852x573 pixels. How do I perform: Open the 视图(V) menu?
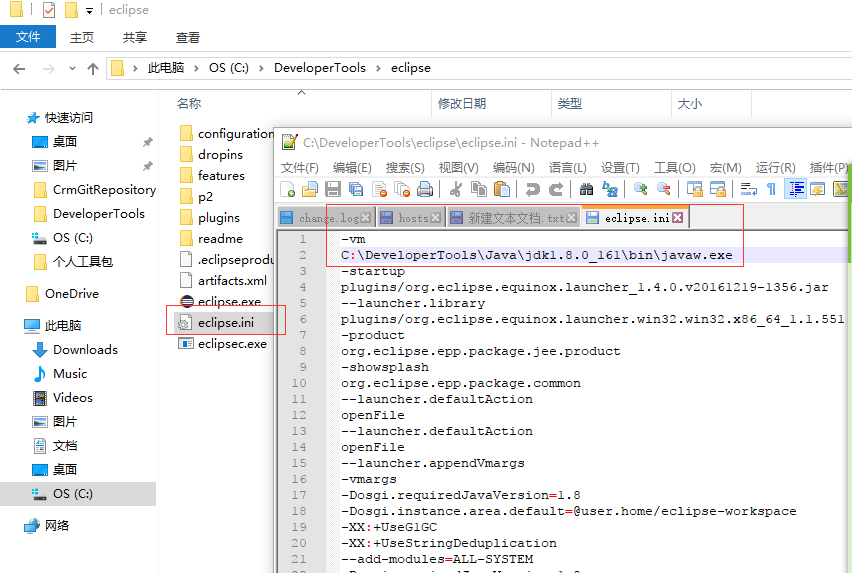[459, 168]
